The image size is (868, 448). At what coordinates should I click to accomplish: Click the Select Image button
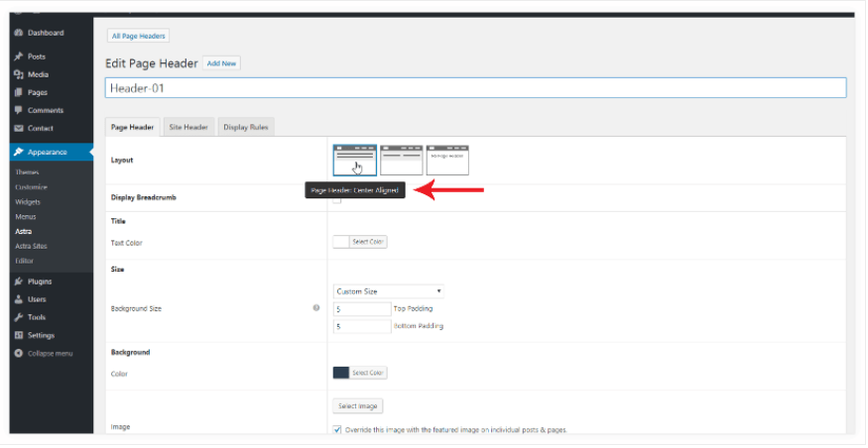click(x=357, y=406)
